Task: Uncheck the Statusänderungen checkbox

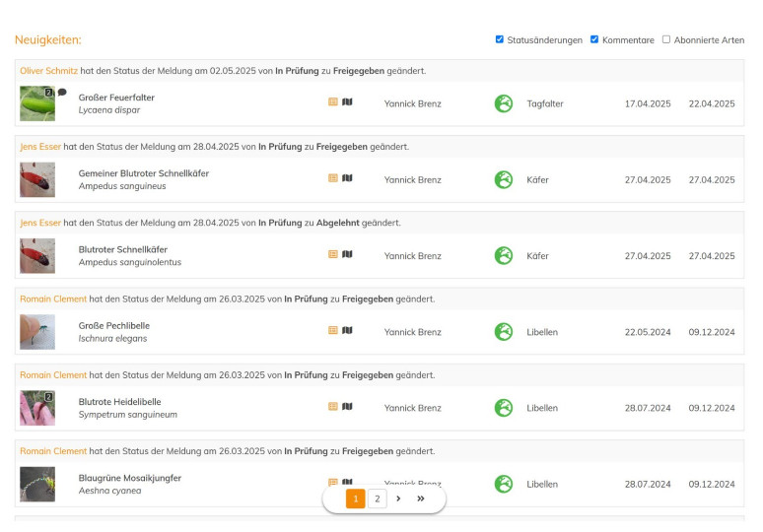Action: tap(500, 39)
